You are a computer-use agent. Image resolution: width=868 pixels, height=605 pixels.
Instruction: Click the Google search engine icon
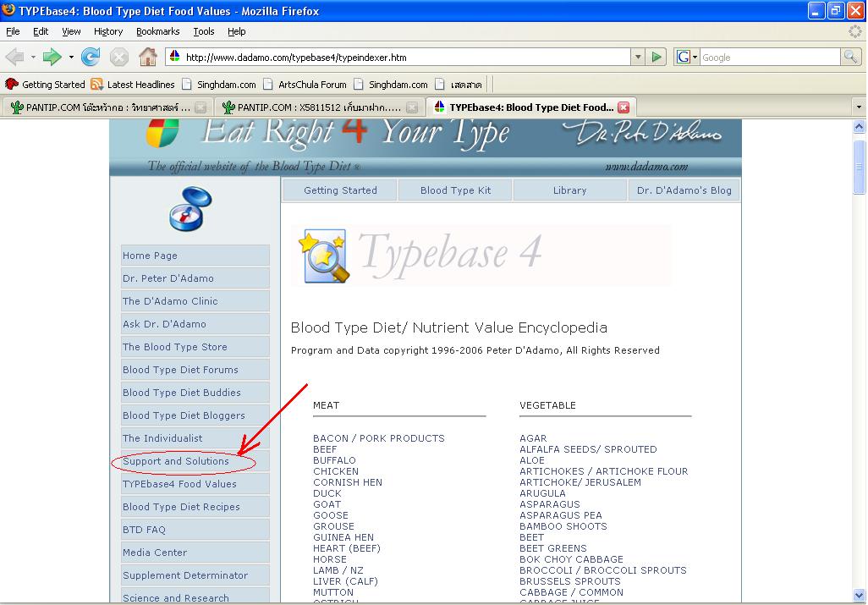683,57
